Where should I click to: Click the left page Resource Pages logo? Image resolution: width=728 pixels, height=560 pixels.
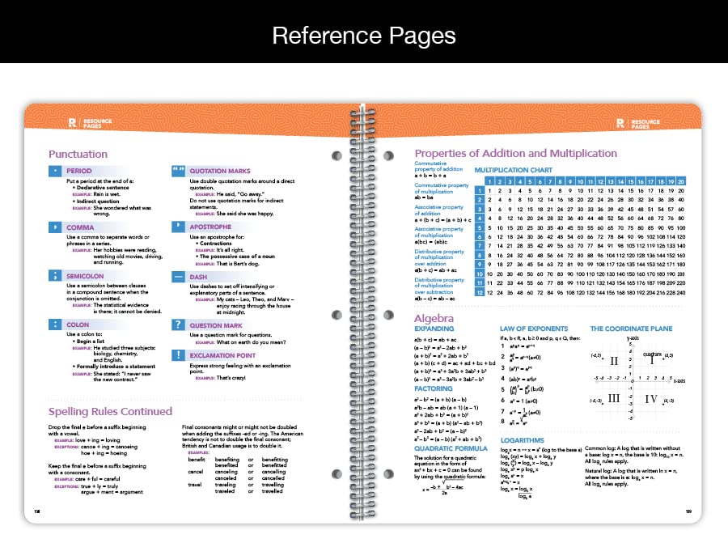(90, 123)
